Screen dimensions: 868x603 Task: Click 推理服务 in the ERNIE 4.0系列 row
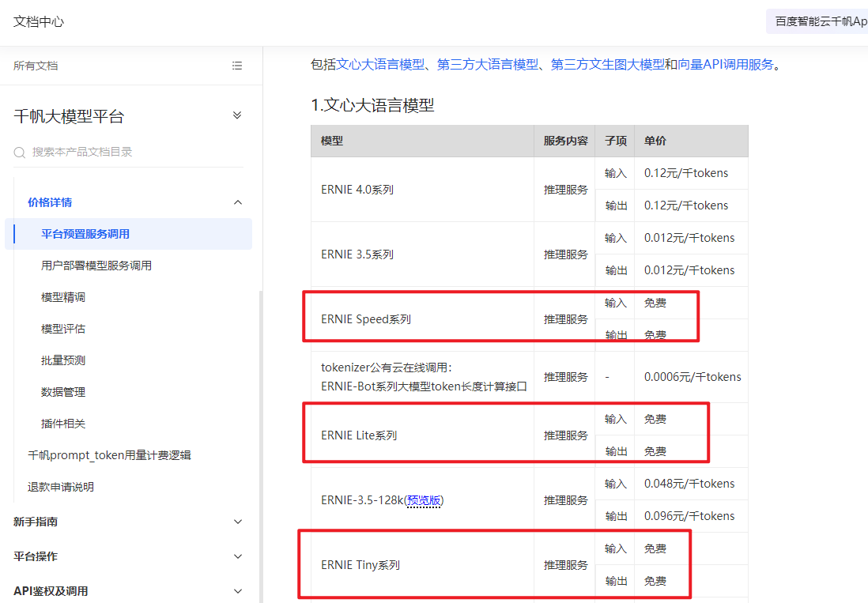[564, 190]
